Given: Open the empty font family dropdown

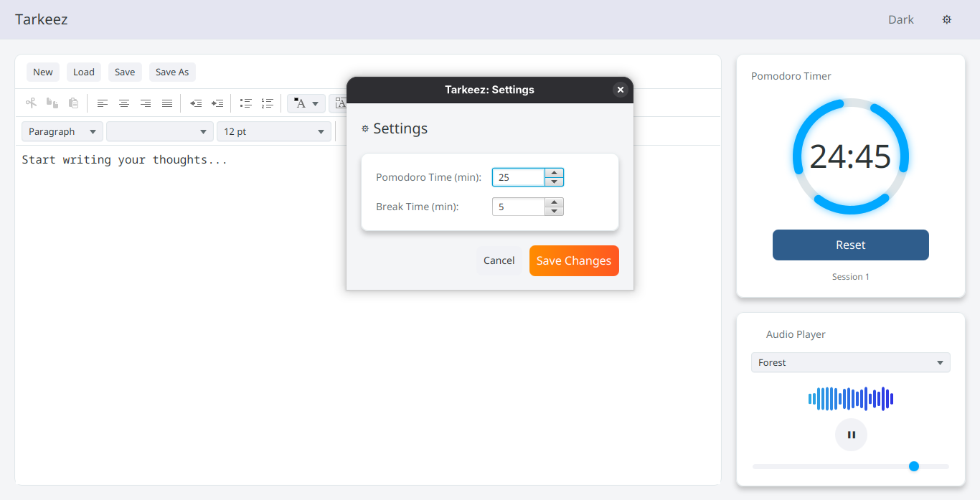Looking at the screenshot, I should pyautogui.click(x=159, y=131).
